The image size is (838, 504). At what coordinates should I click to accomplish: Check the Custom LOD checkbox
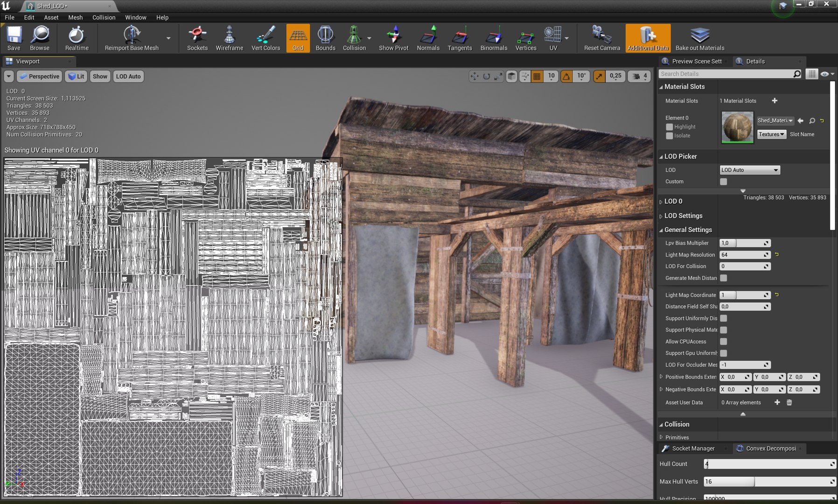point(723,182)
